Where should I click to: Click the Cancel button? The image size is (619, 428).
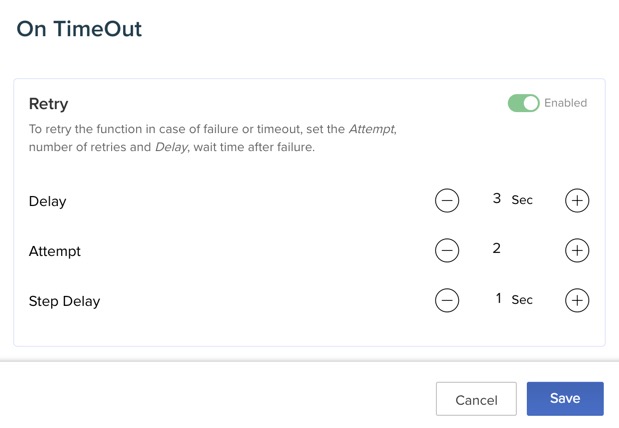[x=476, y=399]
